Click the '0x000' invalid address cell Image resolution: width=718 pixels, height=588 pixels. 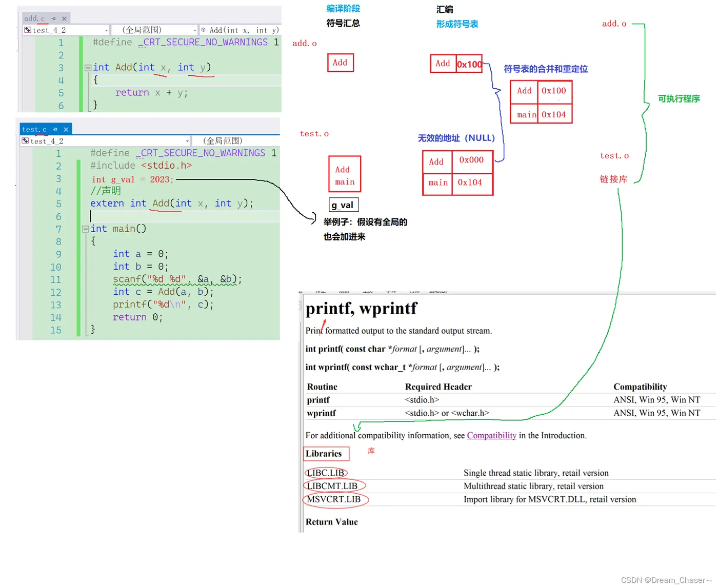472,160
